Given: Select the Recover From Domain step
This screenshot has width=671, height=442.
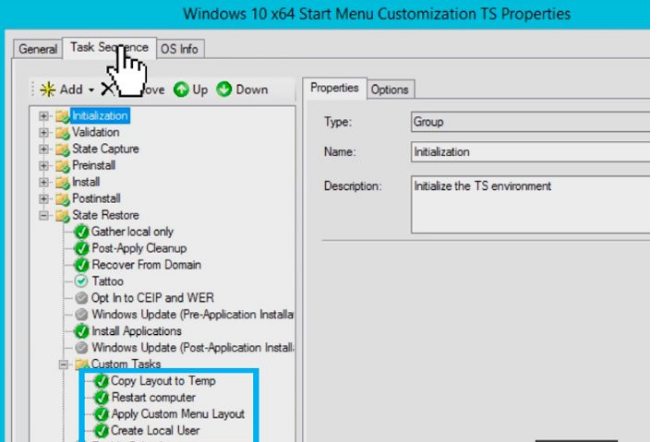Looking at the screenshot, I should click(x=146, y=265).
